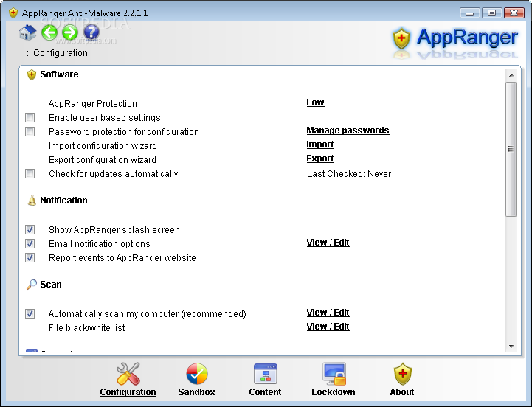Click the AppRanger logo shield
532x407 pixels.
coord(401,38)
